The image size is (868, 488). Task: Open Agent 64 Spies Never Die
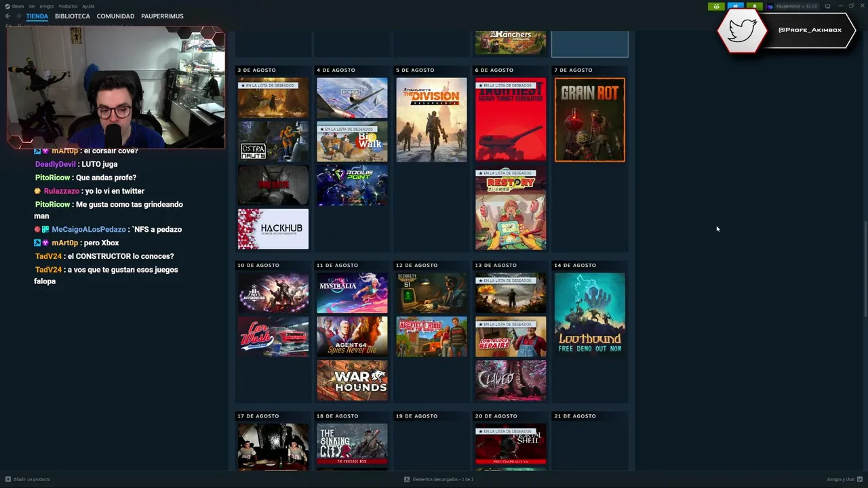[x=352, y=337]
